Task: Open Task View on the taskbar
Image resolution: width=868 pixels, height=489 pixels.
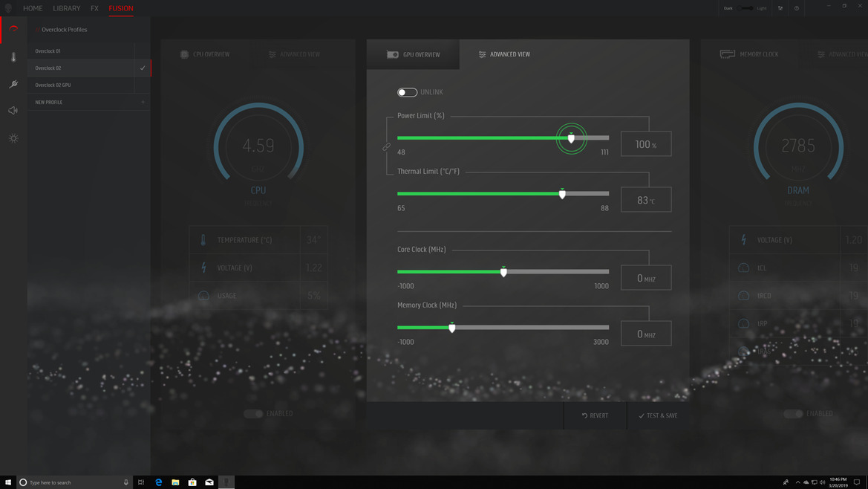Action: (x=141, y=482)
